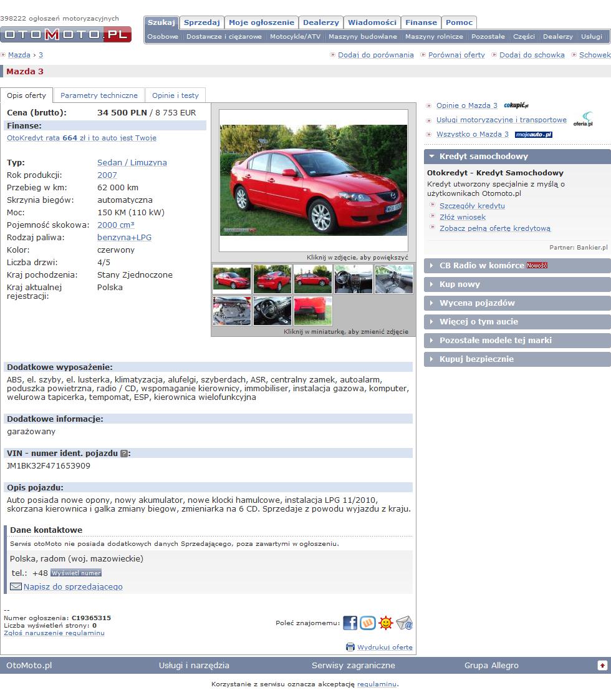Share via the smiling sun icon
The height and width of the screenshot is (700, 611).
pos(386,623)
